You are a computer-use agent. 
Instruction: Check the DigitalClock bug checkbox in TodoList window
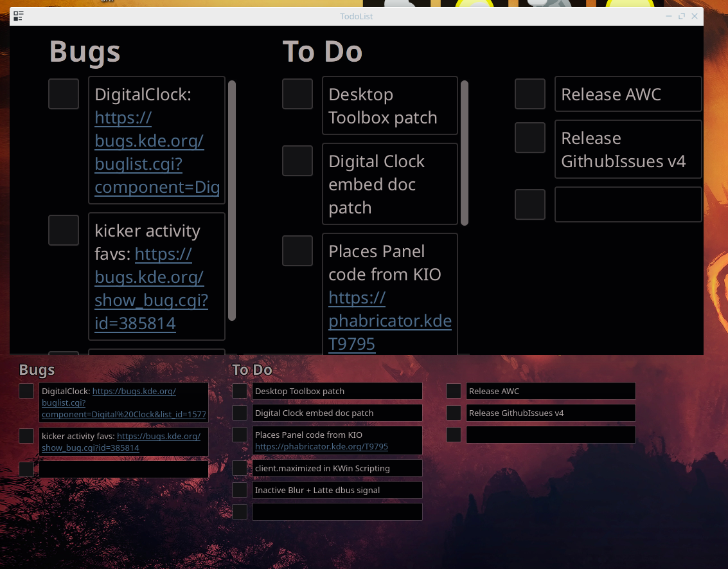point(64,94)
